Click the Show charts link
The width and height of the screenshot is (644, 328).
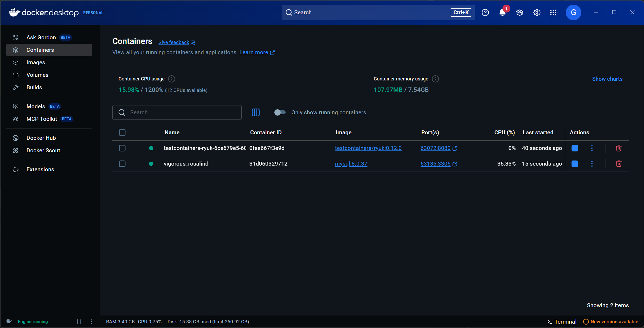[x=607, y=79]
